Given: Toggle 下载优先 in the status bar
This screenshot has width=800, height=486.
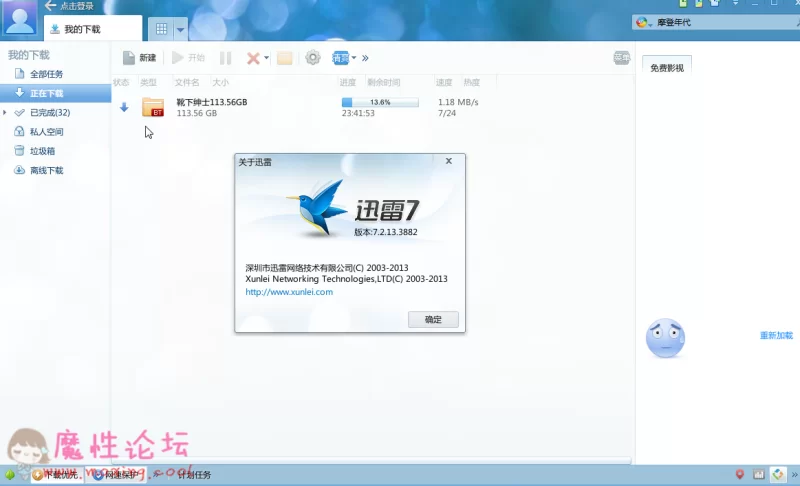Looking at the screenshot, I should pos(56,475).
